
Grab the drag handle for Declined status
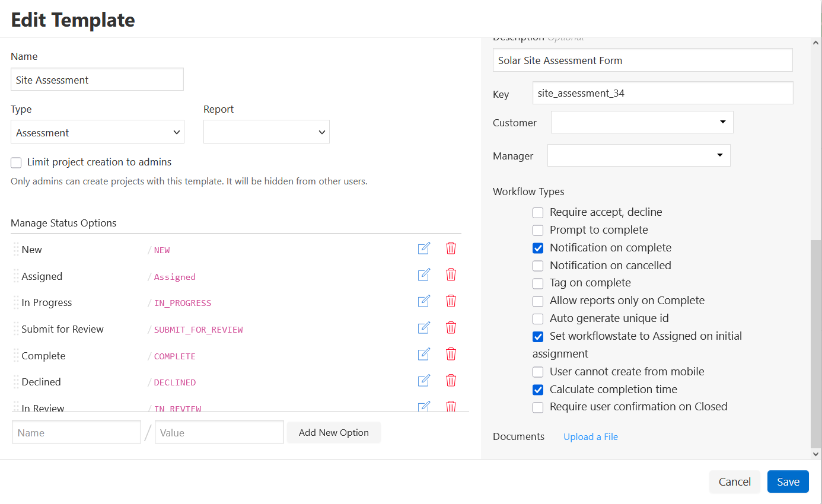click(x=16, y=381)
